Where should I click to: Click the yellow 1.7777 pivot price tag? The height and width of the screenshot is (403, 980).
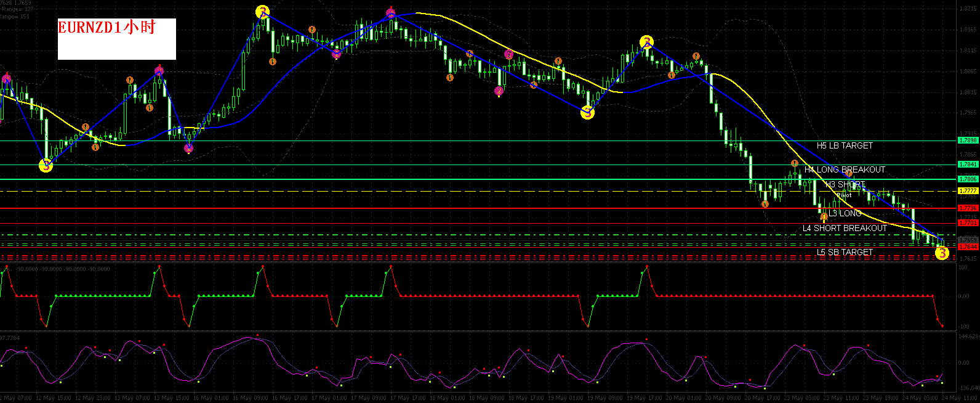[x=968, y=191]
